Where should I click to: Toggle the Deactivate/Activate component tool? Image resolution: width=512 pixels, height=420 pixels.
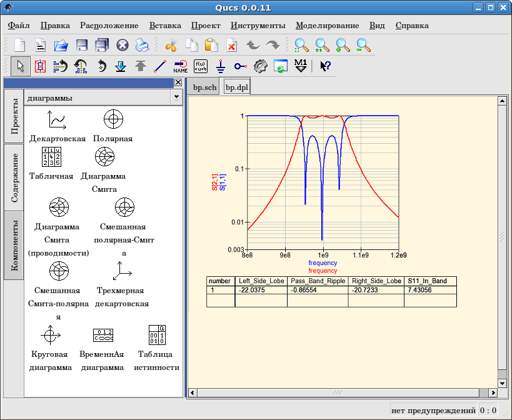point(40,65)
